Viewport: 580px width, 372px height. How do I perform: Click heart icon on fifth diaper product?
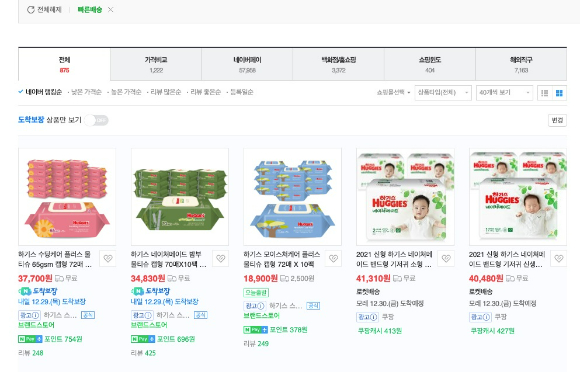click(x=559, y=258)
